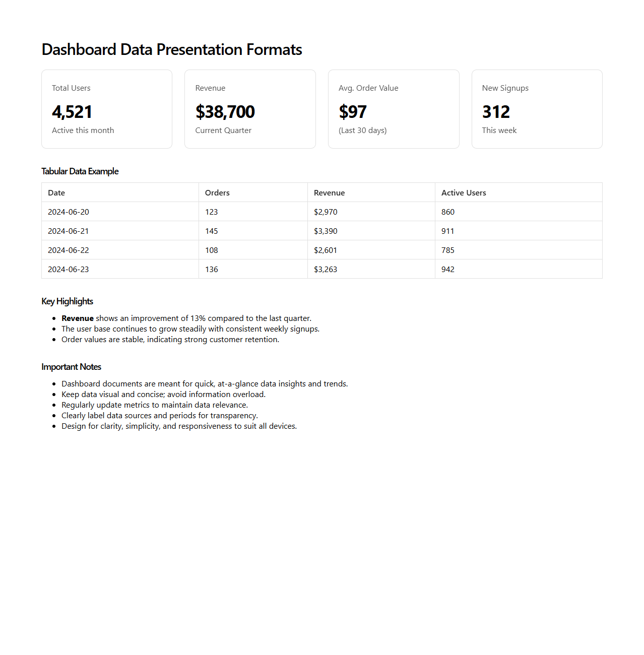Click the Revenue table column header
The width and height of the screenshot is (644, 655).
tap(329, 192)
